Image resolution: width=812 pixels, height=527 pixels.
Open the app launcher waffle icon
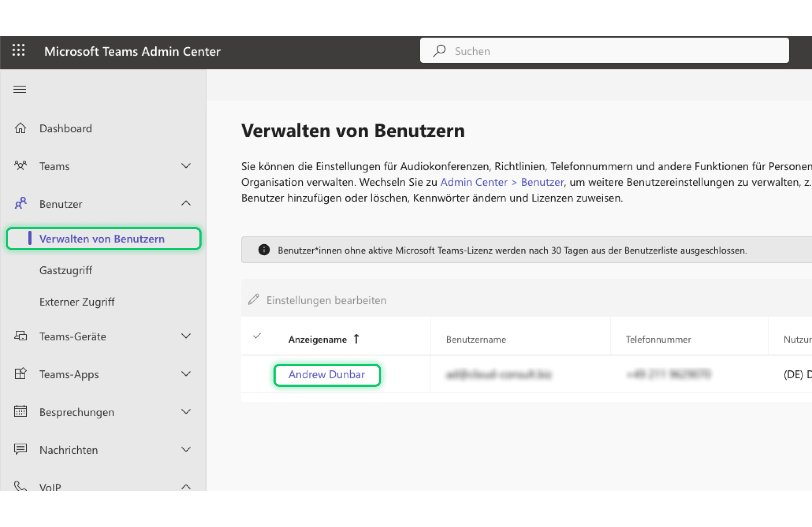coord(19,51)
